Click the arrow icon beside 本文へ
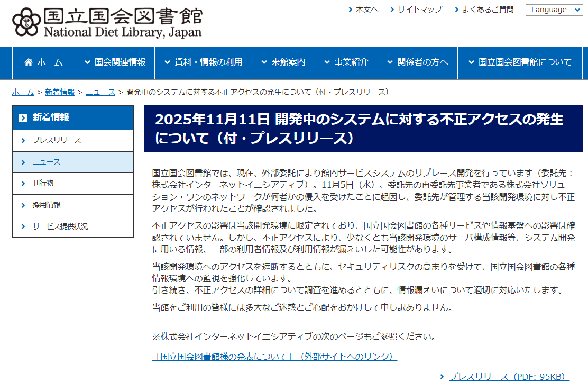Viewport: 588px width, 382px height. [351, 10]
